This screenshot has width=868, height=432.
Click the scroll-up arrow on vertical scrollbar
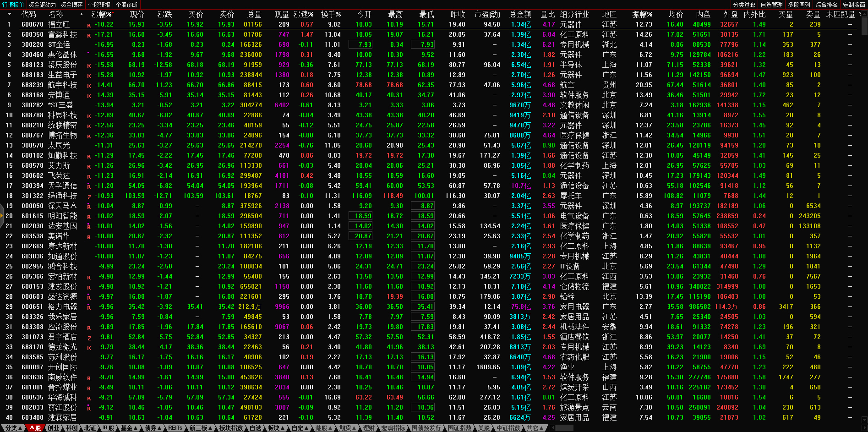(x=864, y=14)
